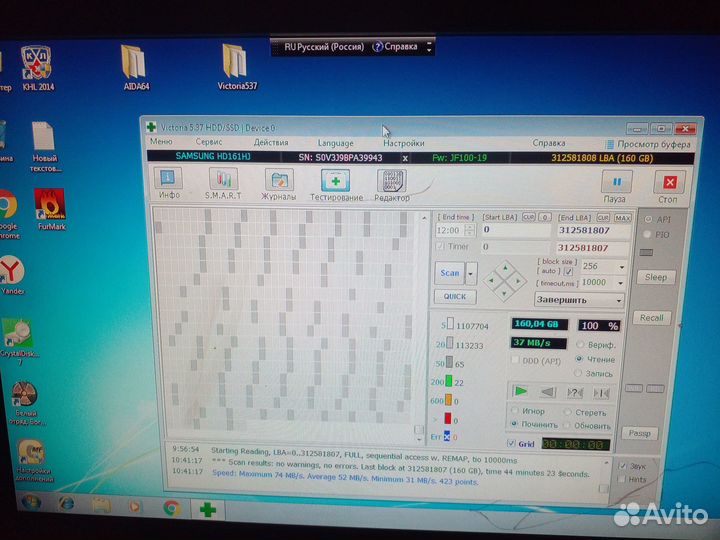Image resolution: width=720 pixels, height=540 pixels.
Task: Select Чтение read mode radio
Action: click(x=579, y=359)
